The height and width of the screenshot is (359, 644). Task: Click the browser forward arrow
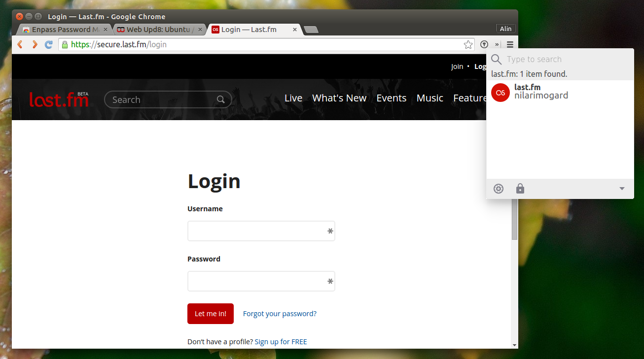pos(35,44)
